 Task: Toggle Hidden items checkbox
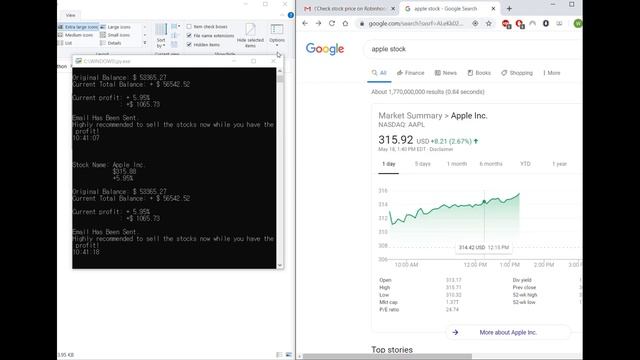(x=189, y=44)
